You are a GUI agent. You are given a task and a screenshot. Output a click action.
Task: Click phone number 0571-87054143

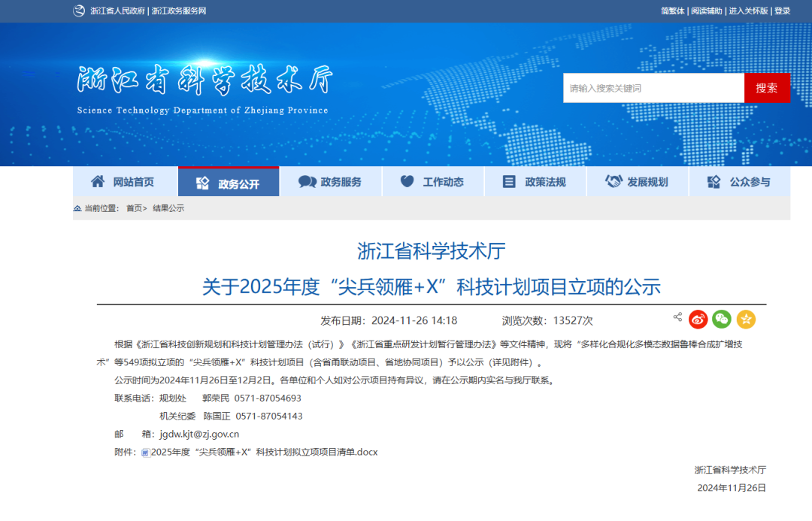coord(268,416)
